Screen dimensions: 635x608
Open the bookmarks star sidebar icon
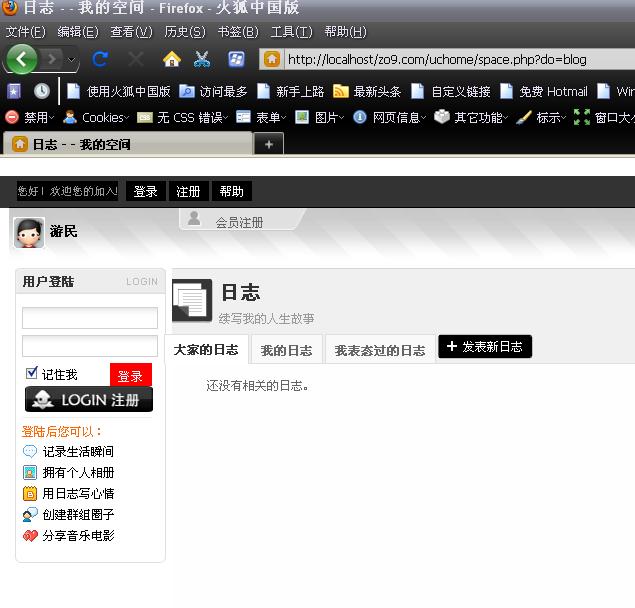click(x=14, y=92)
